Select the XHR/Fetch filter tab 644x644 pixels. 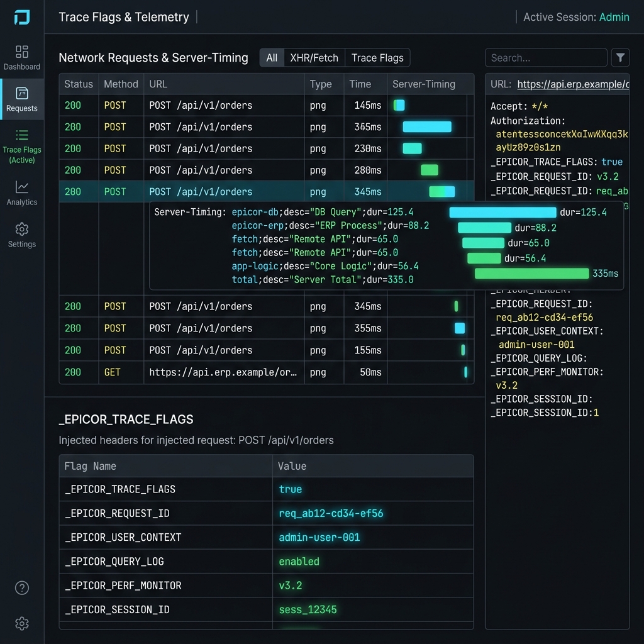point(314,58)
